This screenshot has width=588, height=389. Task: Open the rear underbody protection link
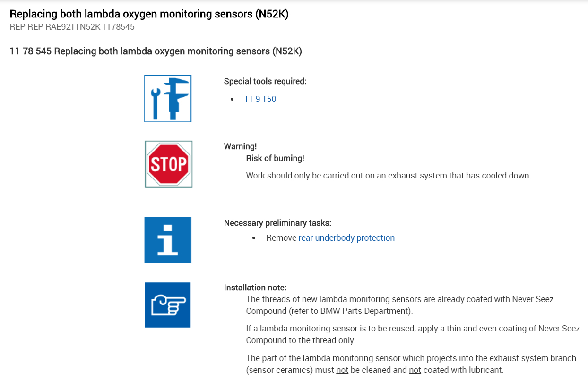pos(346,238)
